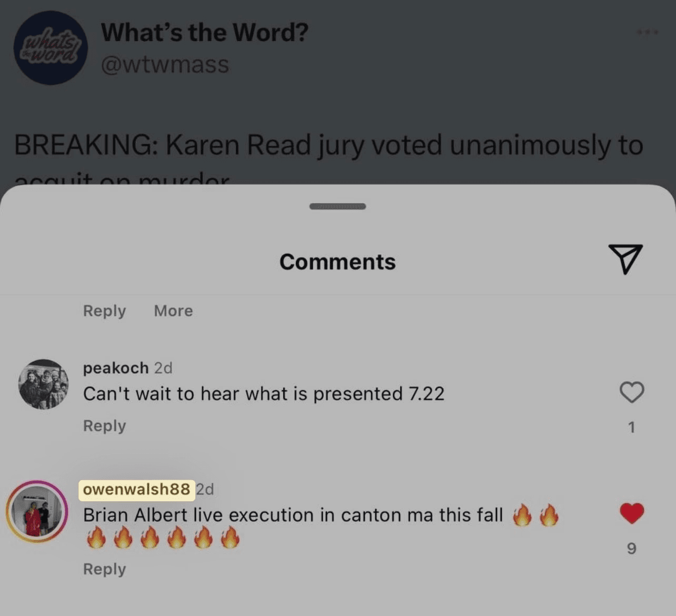Image resolution: width=676 pixels, height=616 pixels.
Task: Open the three-dot post options menu
Action: pyautogui.click(x=648, y=32)
